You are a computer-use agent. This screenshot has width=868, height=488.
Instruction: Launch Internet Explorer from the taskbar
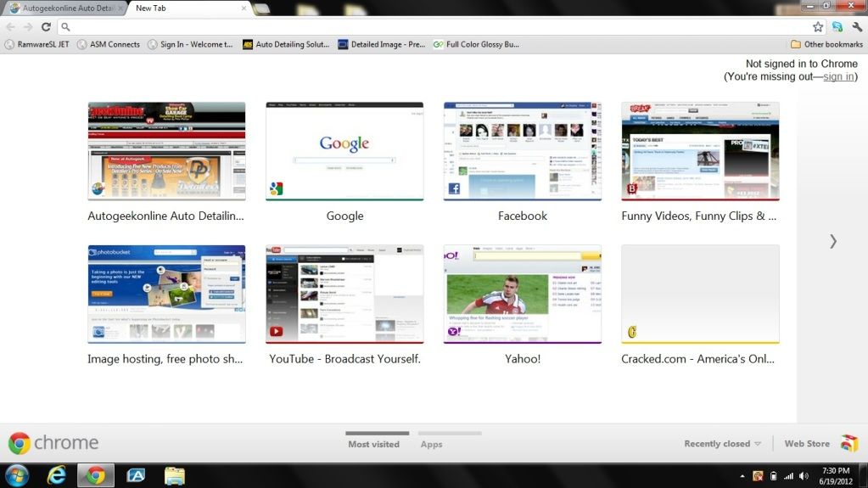tap(57, 476)
